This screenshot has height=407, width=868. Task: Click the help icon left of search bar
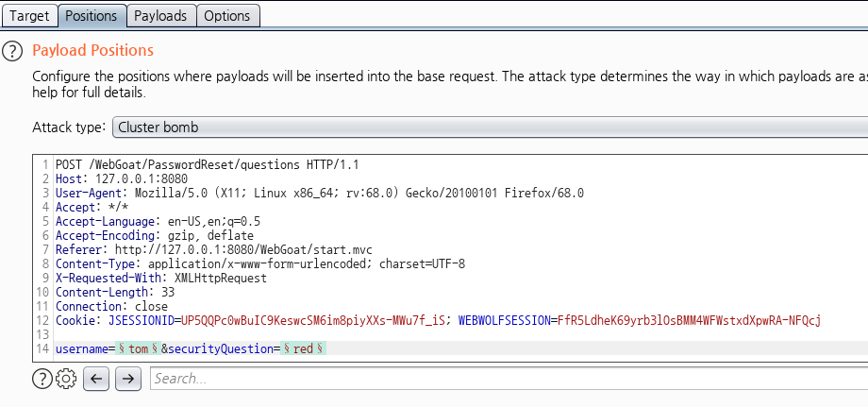click(x=42, y=379)
